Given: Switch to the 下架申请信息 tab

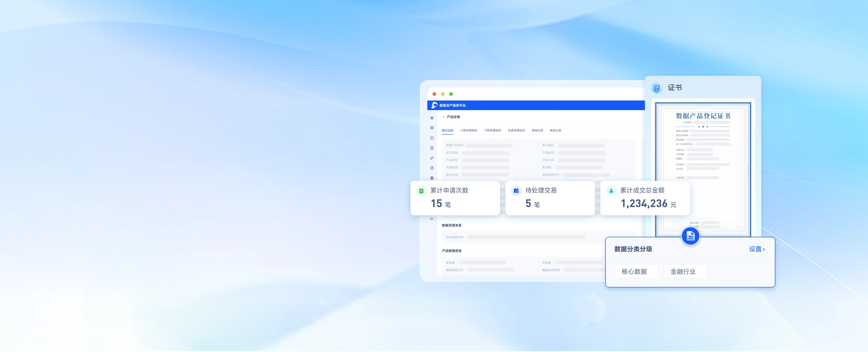Looking at the screenshot, I should pos(492,131).
